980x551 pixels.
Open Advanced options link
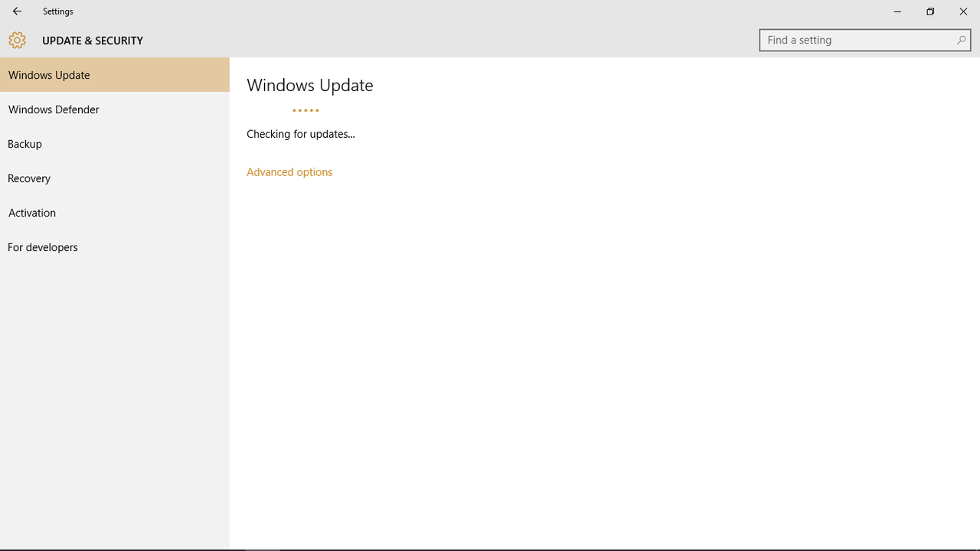289,172
